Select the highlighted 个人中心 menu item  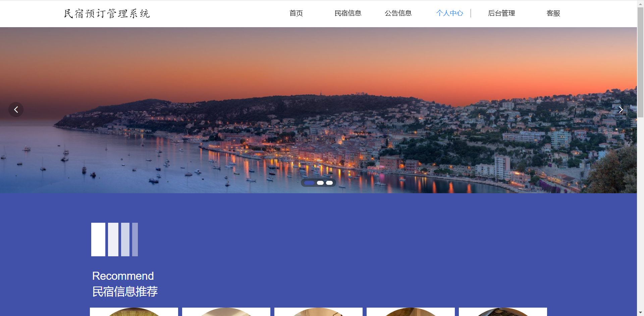coord(449,13)
